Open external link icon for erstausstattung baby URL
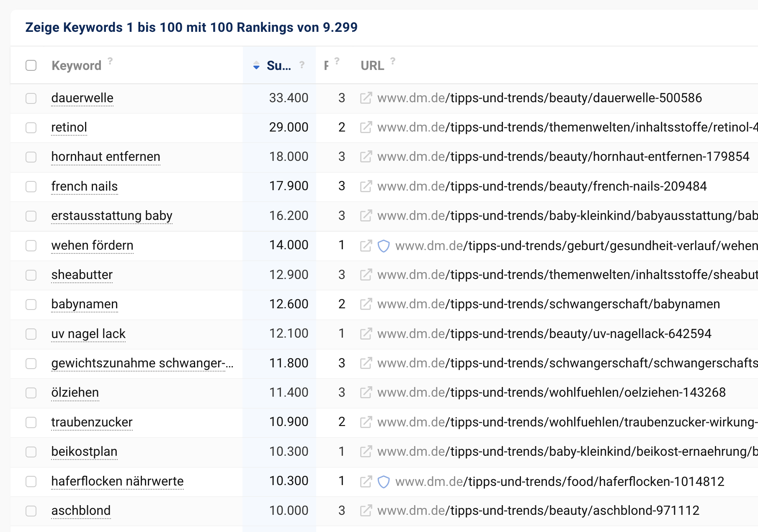The height and width of the screenshot is (532, 758). pos(366,216)
